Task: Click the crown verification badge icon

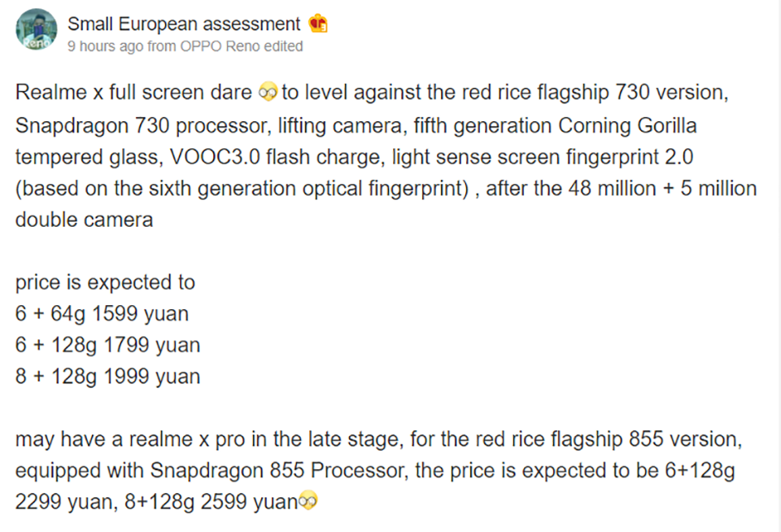Action: 318,24
